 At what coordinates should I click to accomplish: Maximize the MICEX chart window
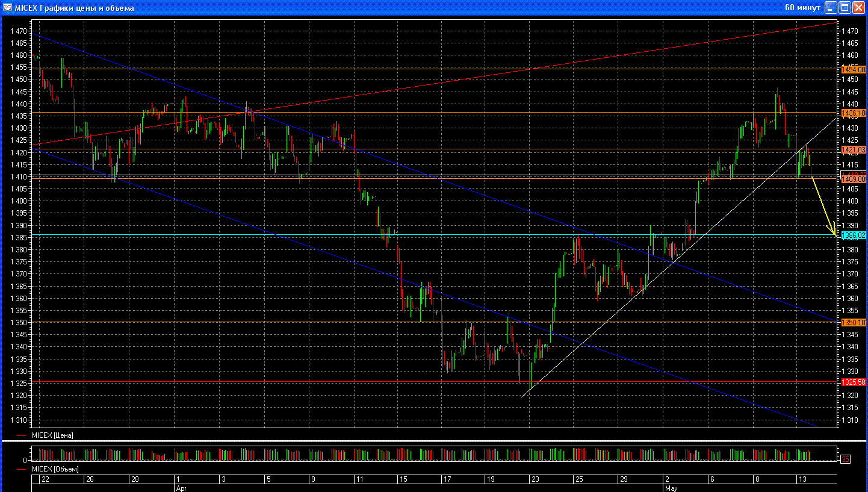tap(845, 8)
